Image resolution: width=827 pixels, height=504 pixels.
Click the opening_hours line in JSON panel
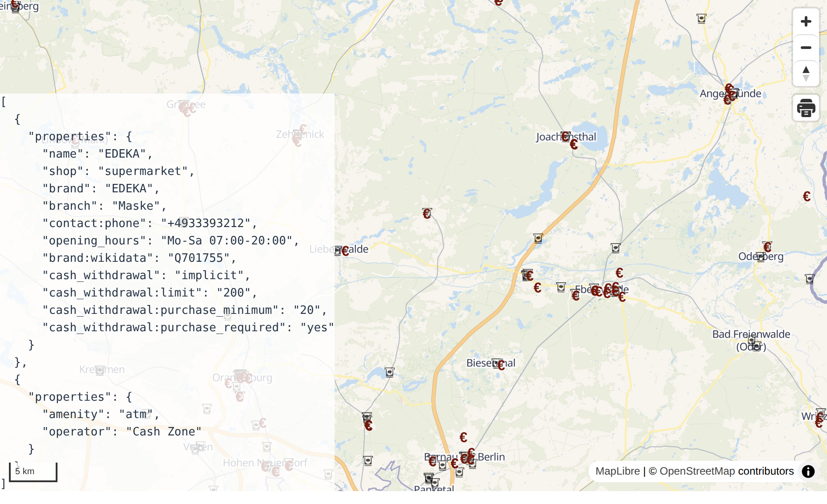click(170, 240)
